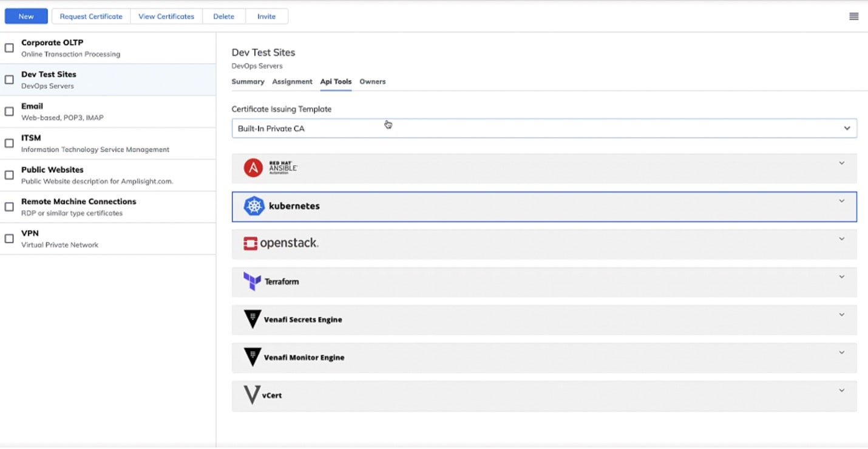Click the Request Certificate button

[91, 16]
